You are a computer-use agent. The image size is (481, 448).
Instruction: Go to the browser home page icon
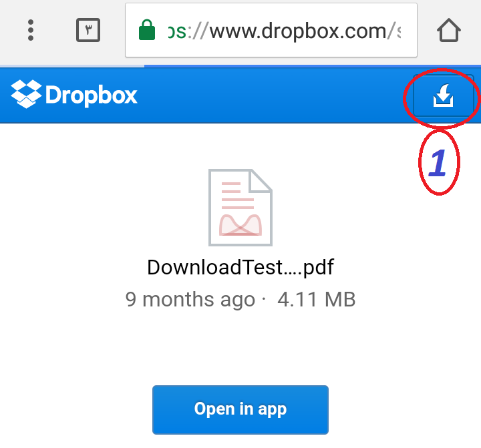pos(448,30)
